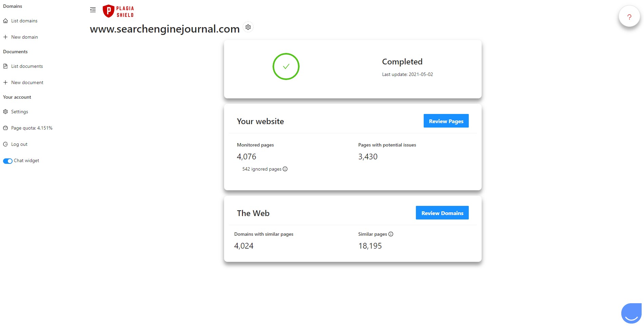
Task: Open the red question mark help button
Action: (x=629, y=16)
